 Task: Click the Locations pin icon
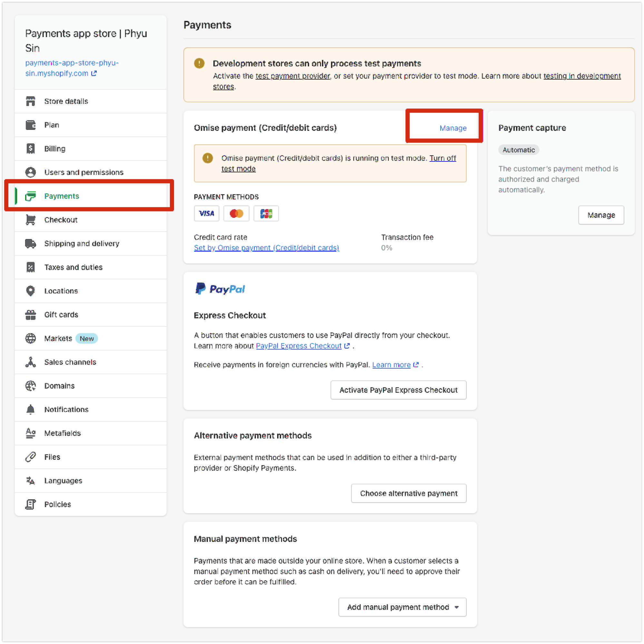(x=31, y=291)
